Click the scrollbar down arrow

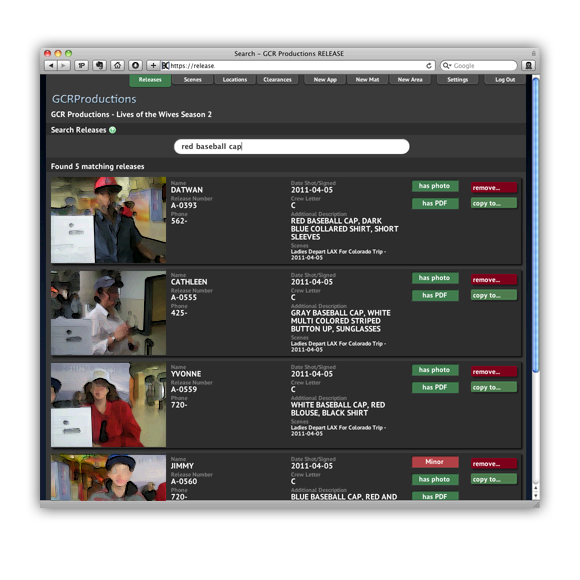point(536,496)
